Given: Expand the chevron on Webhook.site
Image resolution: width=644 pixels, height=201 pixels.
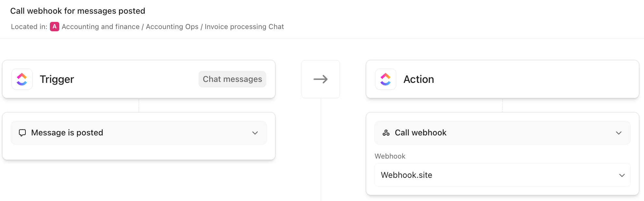Looking at the screenshot, I should tap(622, 175).
